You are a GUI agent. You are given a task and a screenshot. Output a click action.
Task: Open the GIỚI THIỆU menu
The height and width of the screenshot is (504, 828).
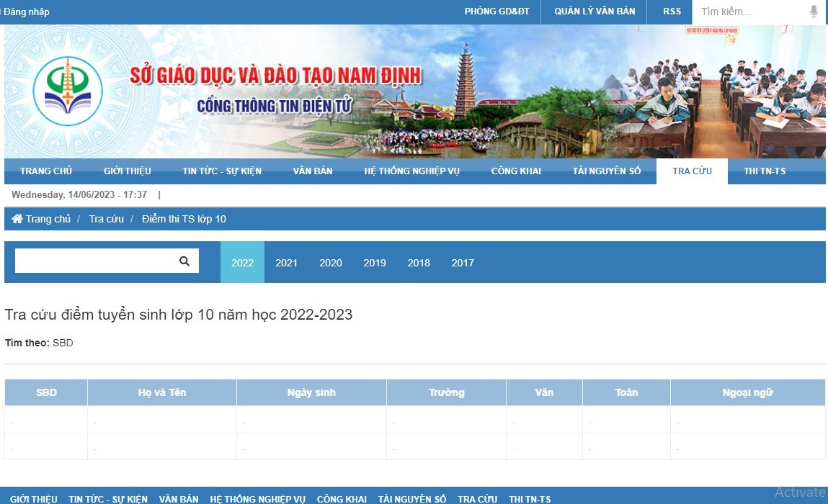point(127,171)
